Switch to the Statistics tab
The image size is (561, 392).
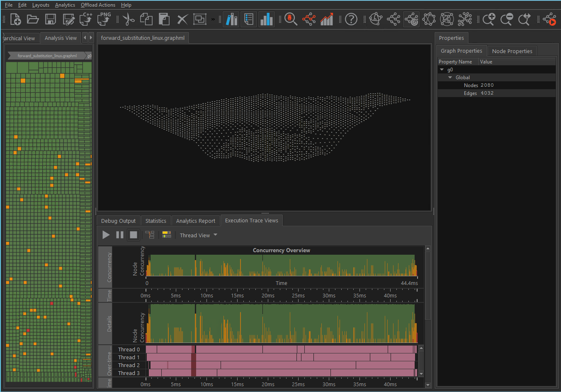(155, 221)
